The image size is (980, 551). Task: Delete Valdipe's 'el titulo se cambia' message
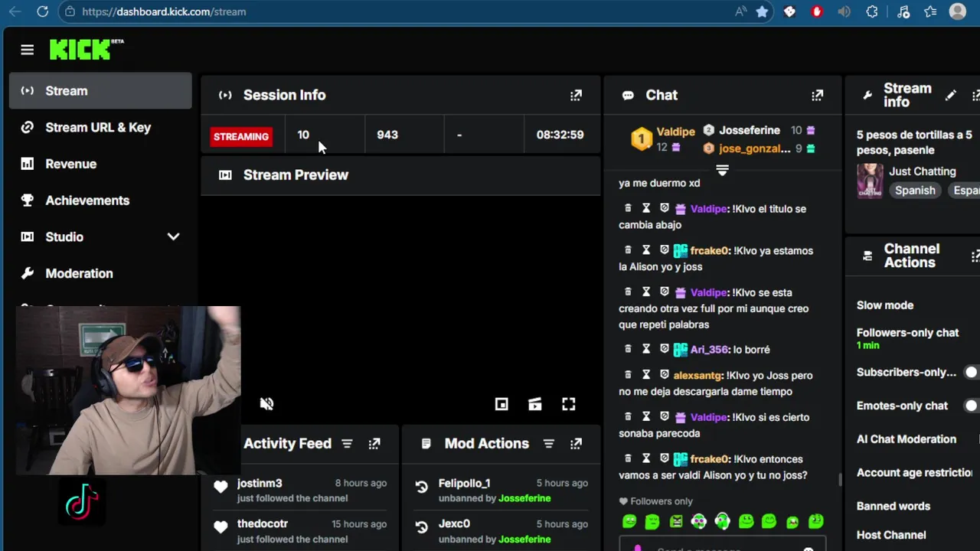628,208
